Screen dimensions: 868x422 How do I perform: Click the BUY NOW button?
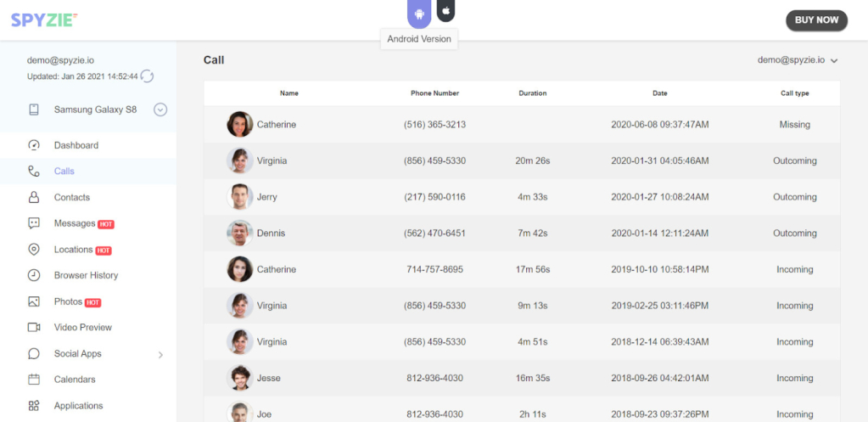[x=816, y=20]
